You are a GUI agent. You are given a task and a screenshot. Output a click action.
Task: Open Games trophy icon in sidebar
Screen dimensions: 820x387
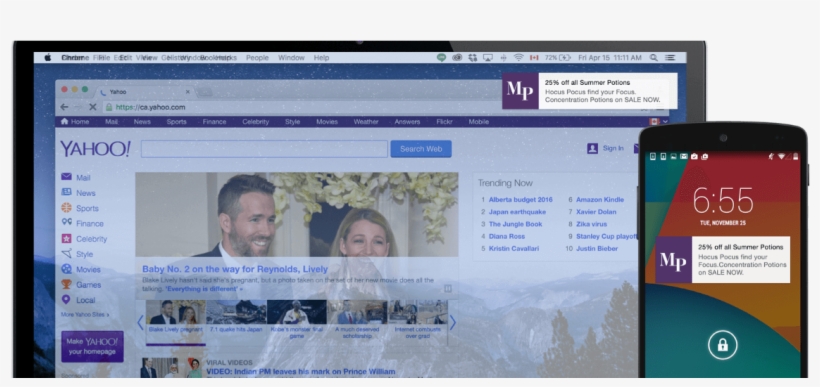tap(66, 284)
